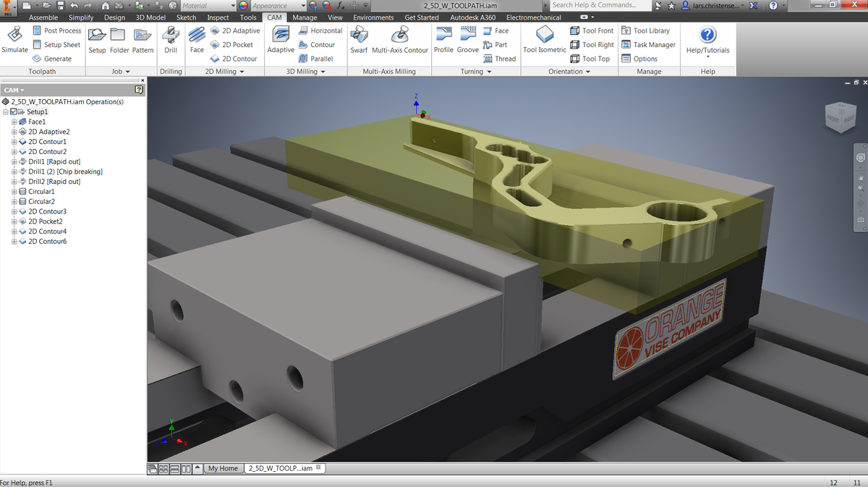Set view to Tool Isometric
The image size is (868, 487).
coord(544,41)
